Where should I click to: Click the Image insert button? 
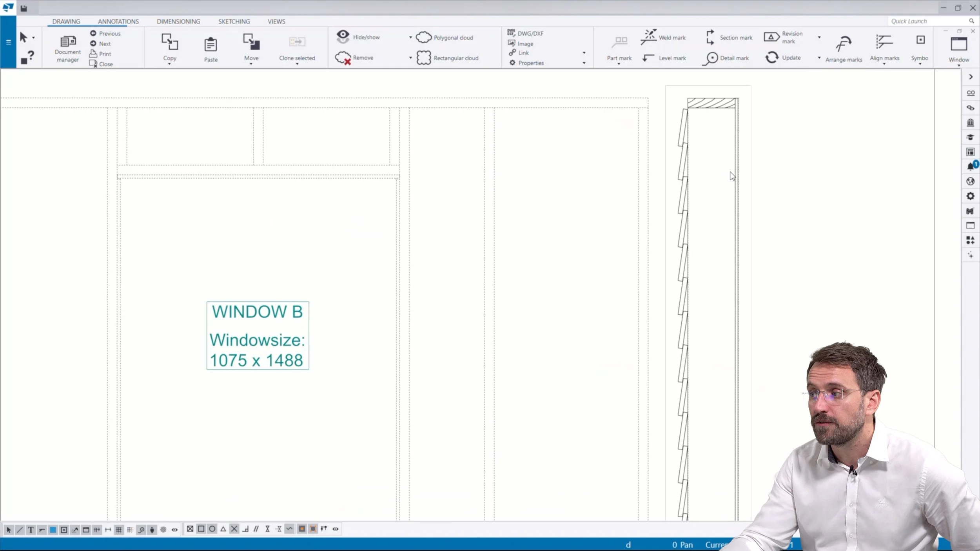coord(521,43)
